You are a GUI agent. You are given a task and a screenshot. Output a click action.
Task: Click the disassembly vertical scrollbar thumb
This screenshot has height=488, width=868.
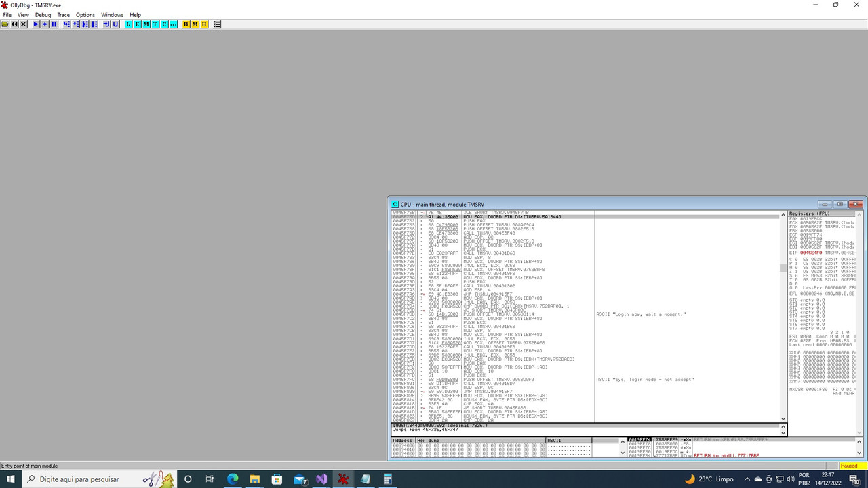point(784,268)
